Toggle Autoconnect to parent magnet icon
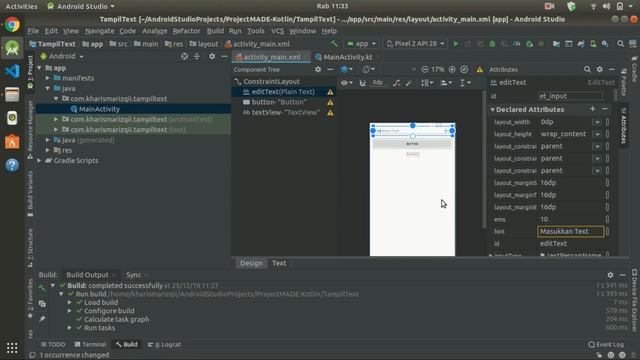This screenshot has width=640, height=360. pyautogui.click(x=362, y=83)
